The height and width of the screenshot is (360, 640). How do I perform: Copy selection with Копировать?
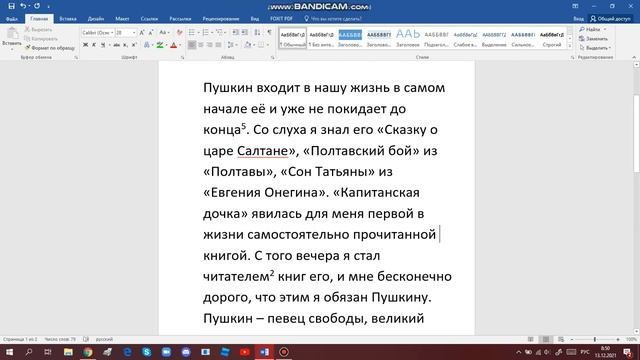(x=41, y=39)
